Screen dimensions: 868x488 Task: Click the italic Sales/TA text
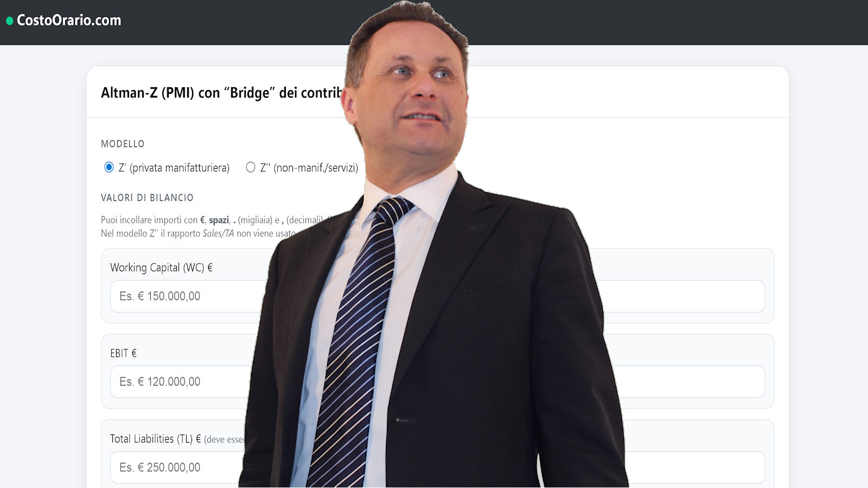click(218, 234)
